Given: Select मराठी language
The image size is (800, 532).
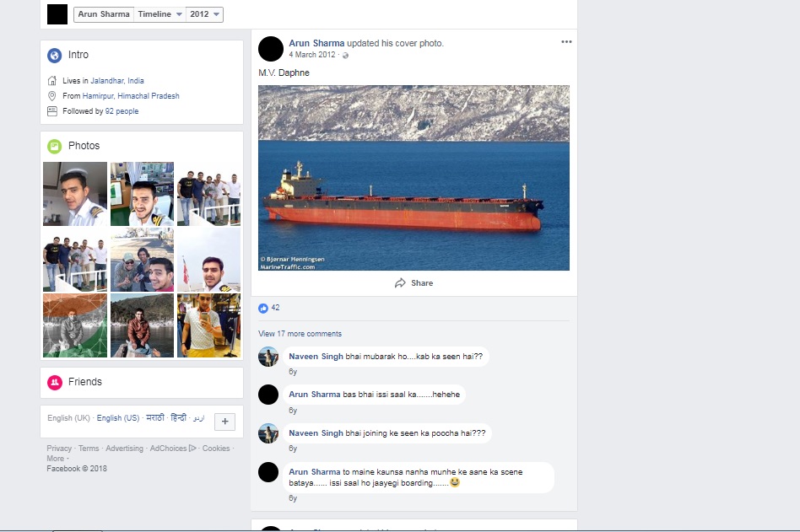Looking at the screenshot, I should (x=155, y=418).
